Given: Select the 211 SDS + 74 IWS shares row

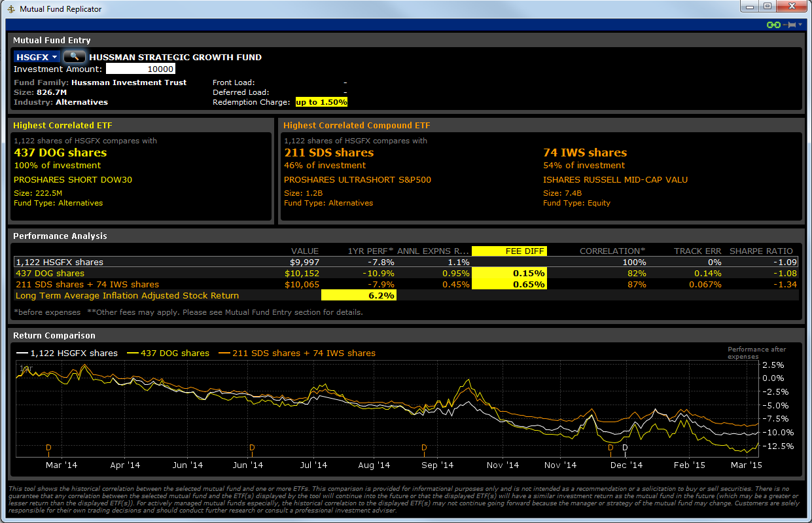Looking at the screenshot, I should pyautogui.click(x=406, y=284).
